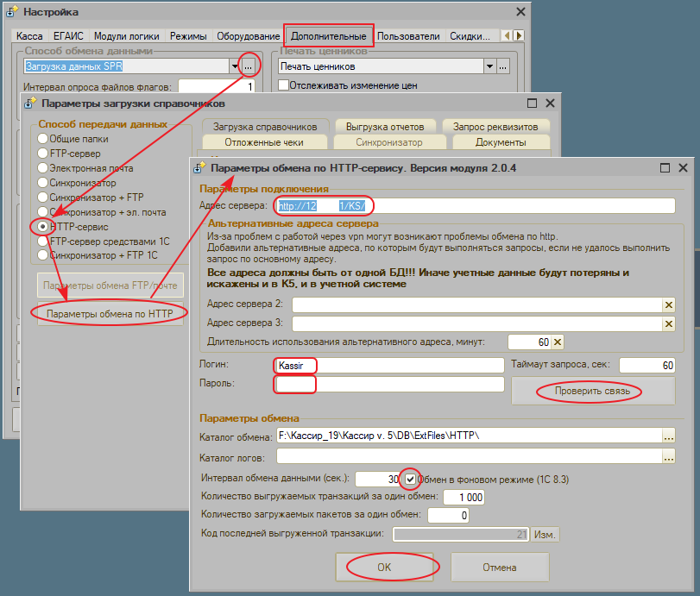Expand the Загрузка данных SPR dropdown
The width and height of the screenshot is (700, 596).
(x=234, y=66)
